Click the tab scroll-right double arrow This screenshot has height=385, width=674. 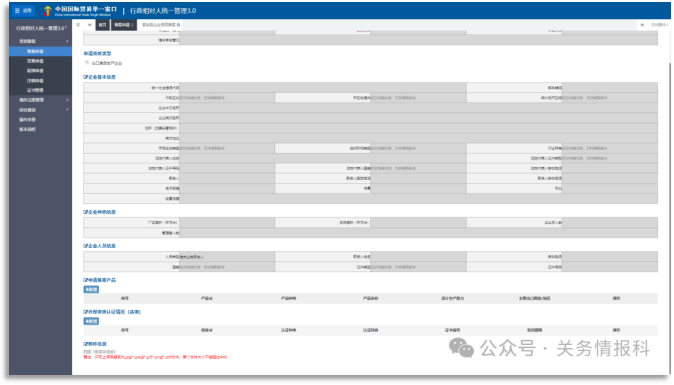pyautogui.click(x=642, y=25)
